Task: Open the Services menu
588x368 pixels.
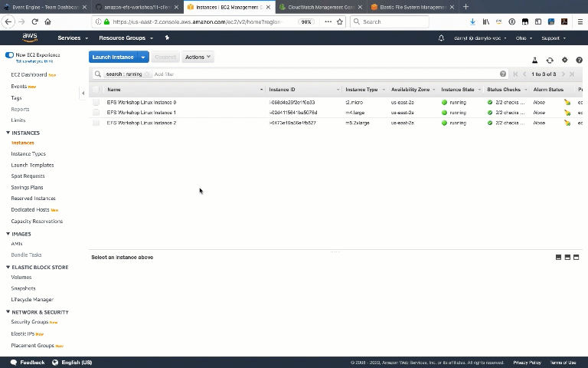Action: point(73,38)
